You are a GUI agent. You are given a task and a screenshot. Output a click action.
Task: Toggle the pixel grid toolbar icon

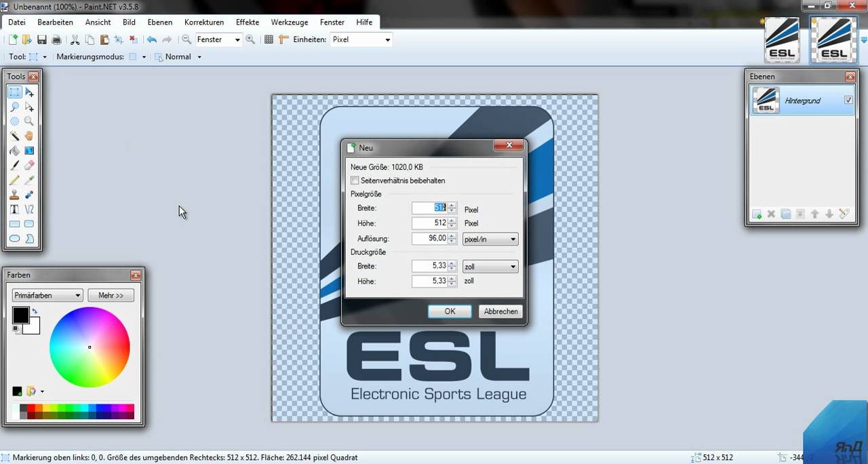(269, 39)
